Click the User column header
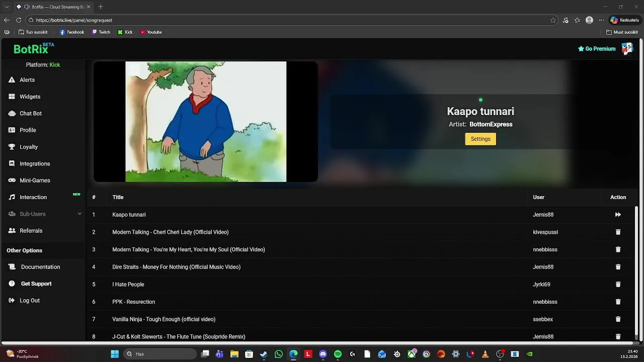 pos(538,197)
